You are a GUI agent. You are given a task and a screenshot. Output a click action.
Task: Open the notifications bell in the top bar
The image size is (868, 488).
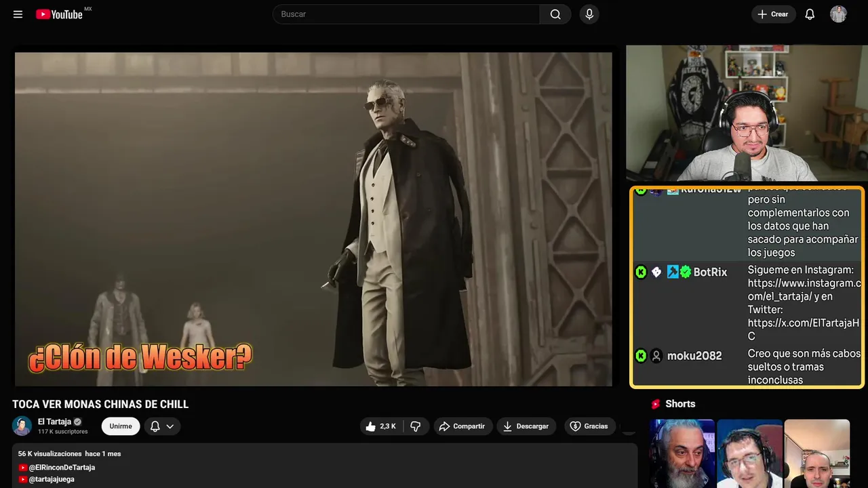(x=810, y=14)
